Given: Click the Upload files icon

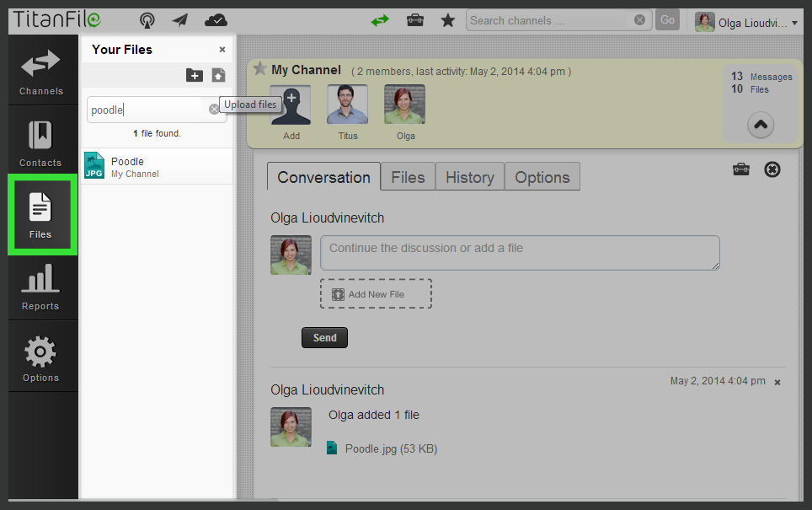Looking at the screenshot, I should 218,75.
